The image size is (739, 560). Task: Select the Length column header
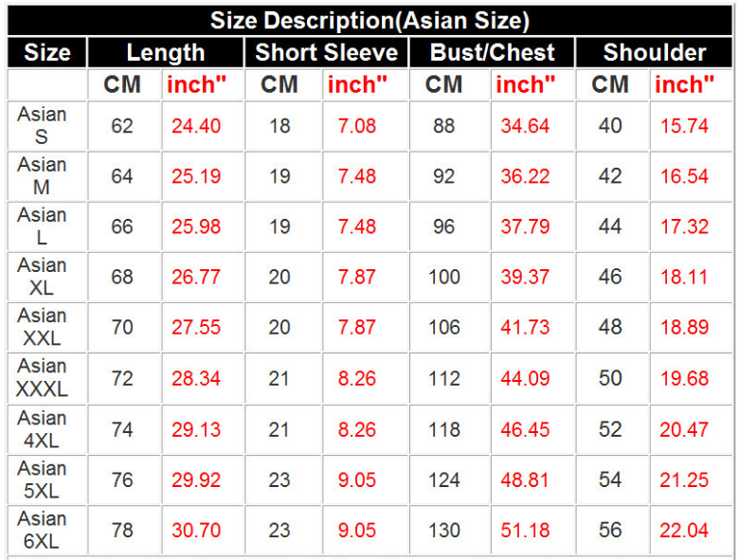(166, 52)
